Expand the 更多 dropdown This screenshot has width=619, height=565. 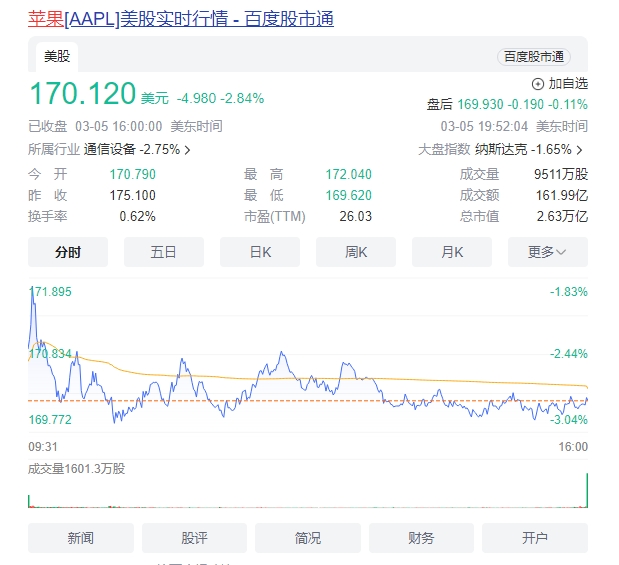click(x=548, y=252)
